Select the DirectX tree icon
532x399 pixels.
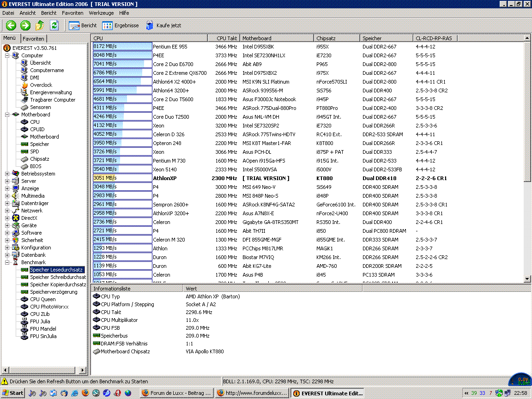(x=16, y=218)
